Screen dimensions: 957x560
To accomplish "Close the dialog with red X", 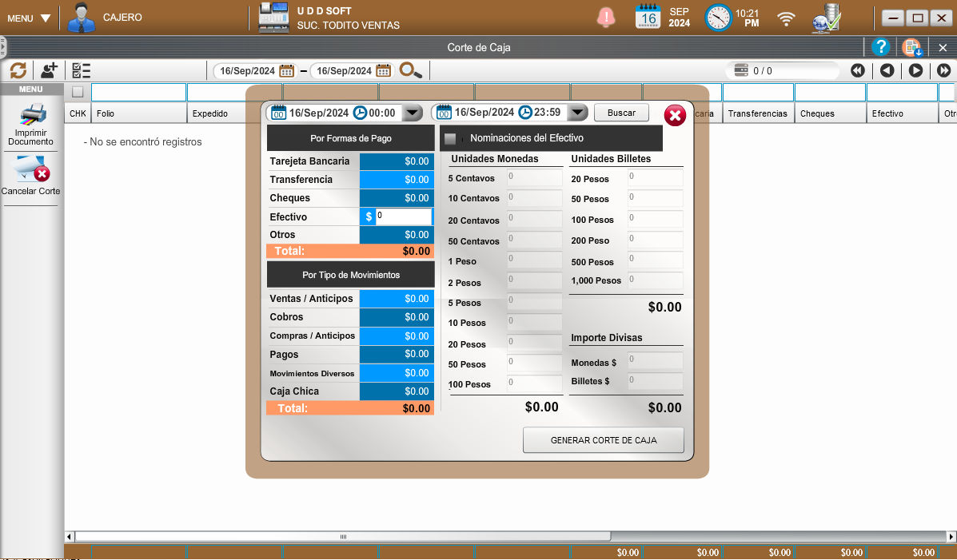I will click(675, 116).
